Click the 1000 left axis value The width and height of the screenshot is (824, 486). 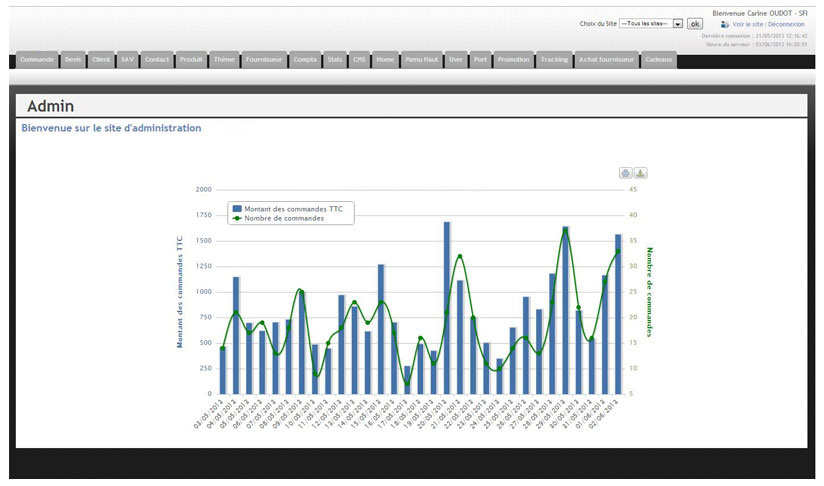coord(204,292)
